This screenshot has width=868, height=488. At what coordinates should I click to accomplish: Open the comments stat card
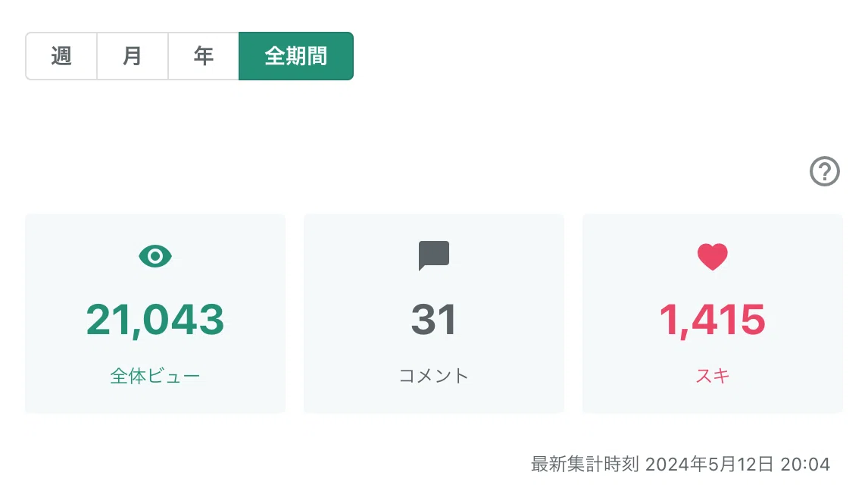coord(434,314)
